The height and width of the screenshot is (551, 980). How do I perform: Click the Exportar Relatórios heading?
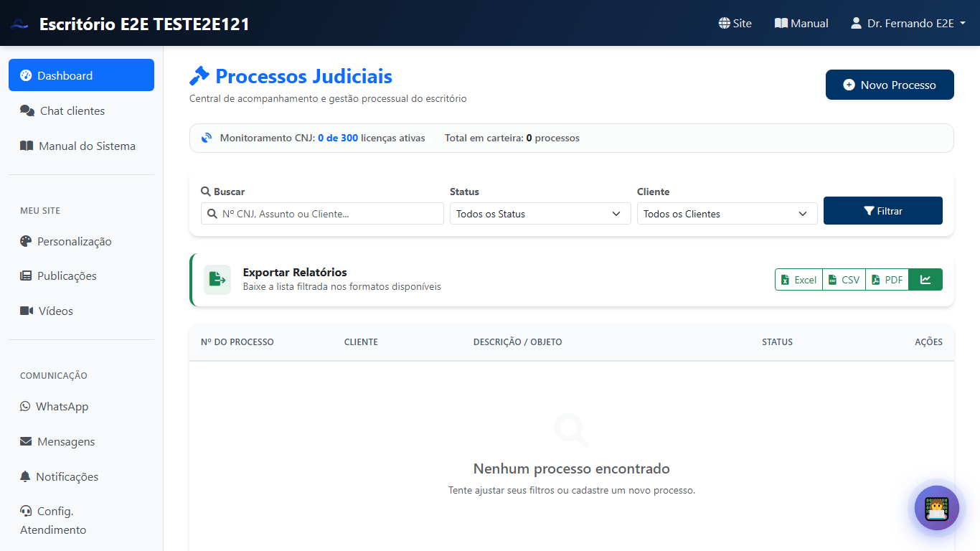click(295, 273)
